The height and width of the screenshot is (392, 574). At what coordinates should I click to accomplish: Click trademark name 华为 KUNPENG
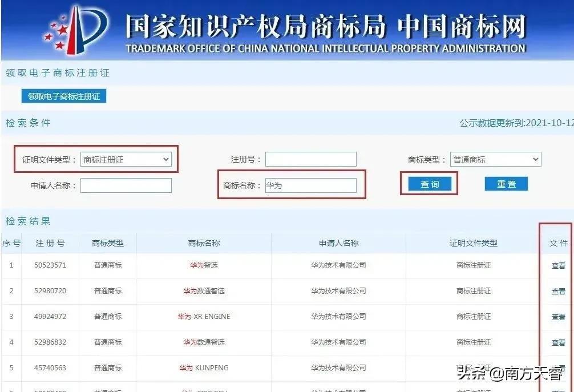coord(204,367)
